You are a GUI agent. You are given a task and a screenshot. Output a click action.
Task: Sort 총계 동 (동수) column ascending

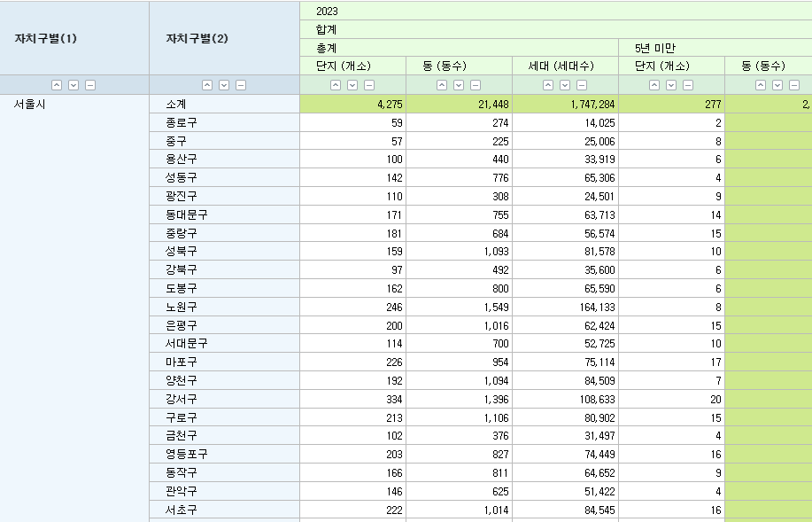click(442, 85)
